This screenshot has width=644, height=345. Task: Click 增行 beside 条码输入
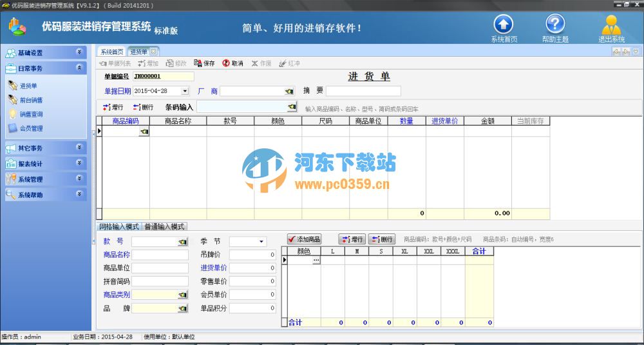113,107
